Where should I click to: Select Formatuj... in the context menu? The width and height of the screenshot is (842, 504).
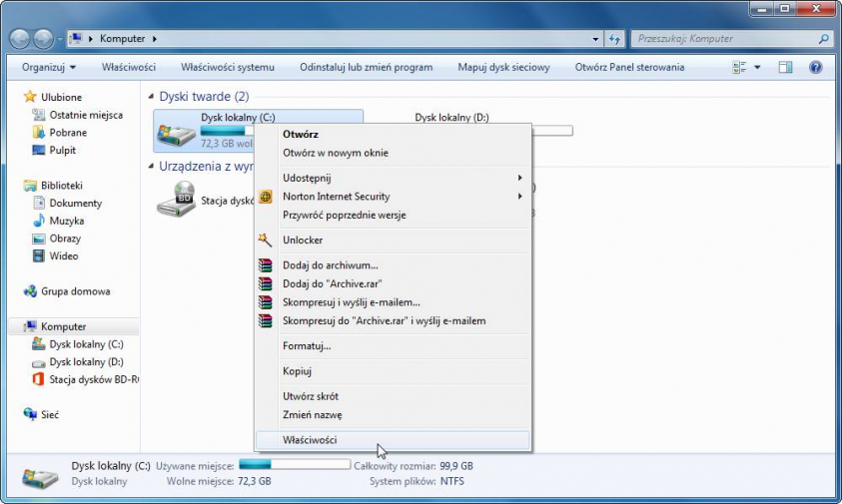coord(307,346)
